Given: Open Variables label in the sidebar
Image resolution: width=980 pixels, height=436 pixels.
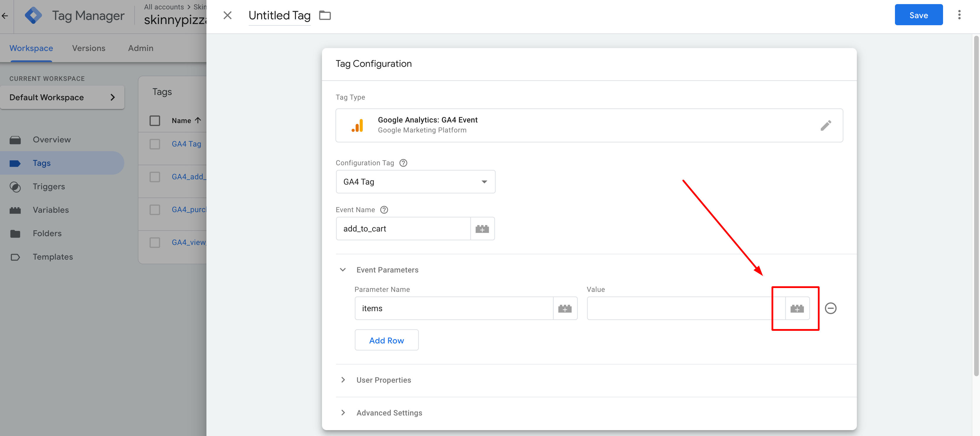Looking at the screenshot, I should tap(51, 210).
